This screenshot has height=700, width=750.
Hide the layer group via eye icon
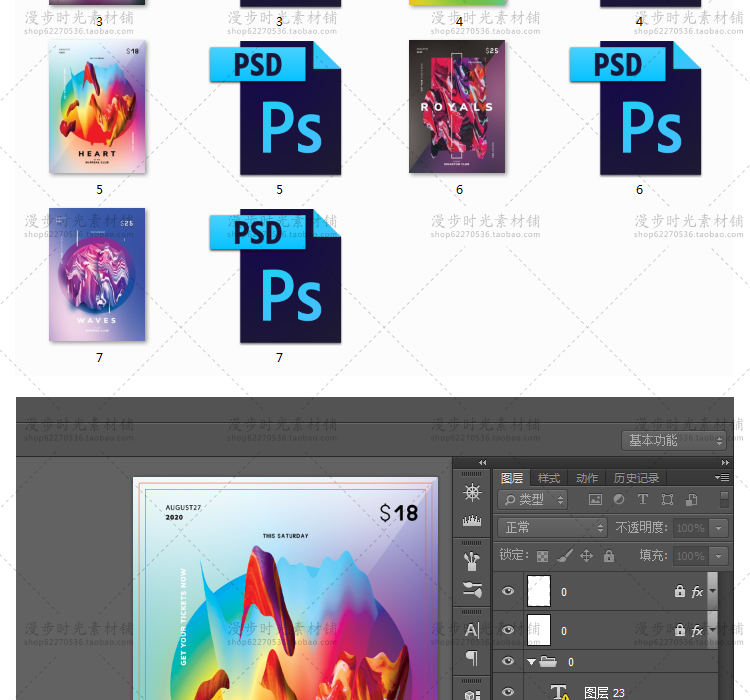pyautogui.click(x=508, y=662)
